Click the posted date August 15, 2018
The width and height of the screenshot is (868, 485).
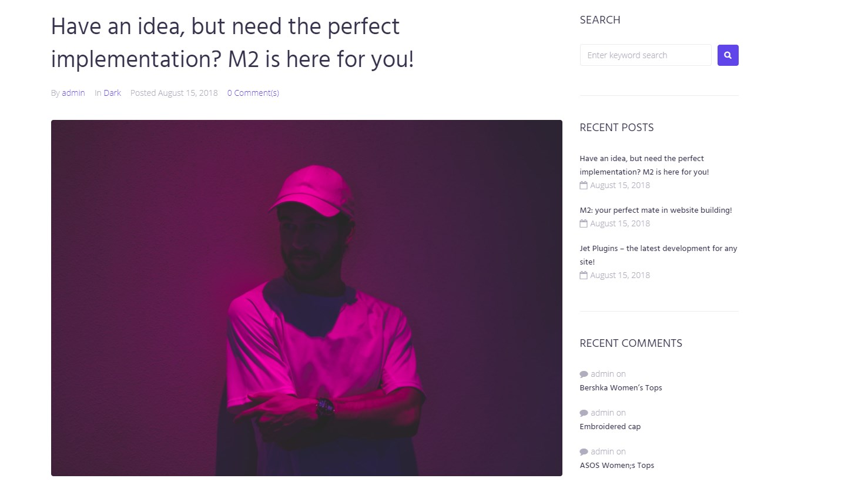[x=187, y=93]
